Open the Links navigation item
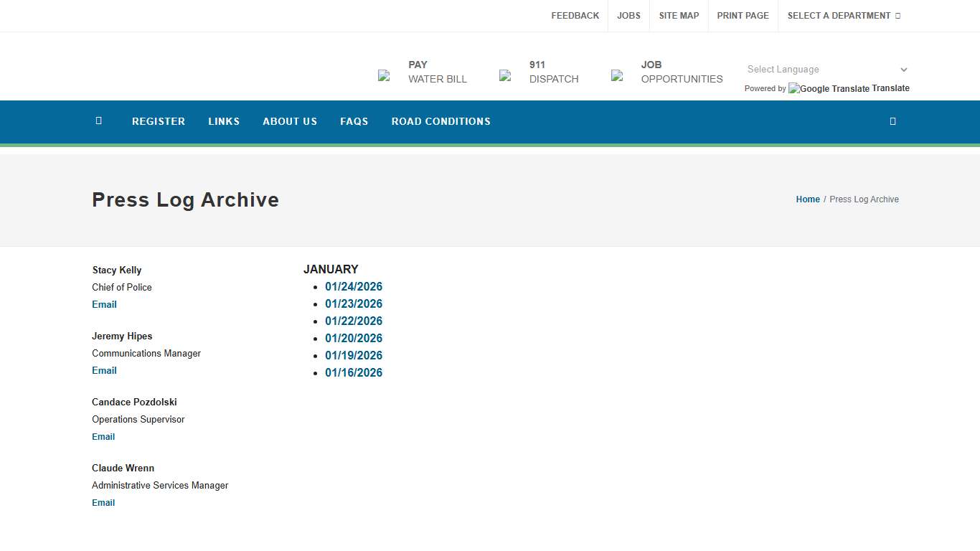Image resolution: width=980 pixels, height=551 pixels. click(224, 121)
